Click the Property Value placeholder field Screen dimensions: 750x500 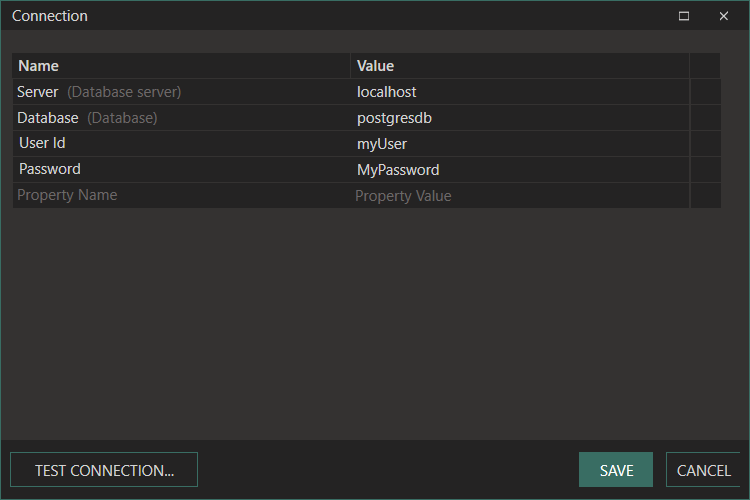(520, 195)
